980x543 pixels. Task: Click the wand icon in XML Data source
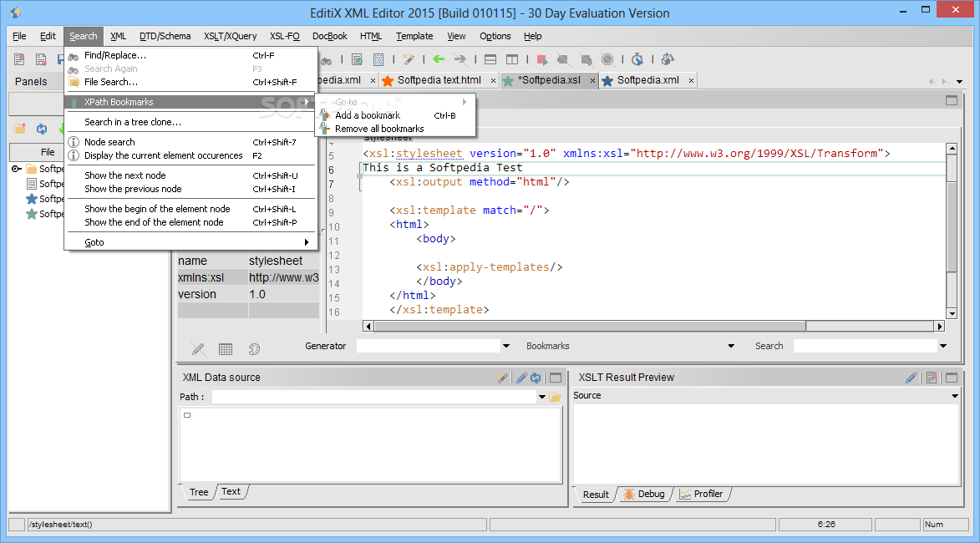click(x=502, y=378)
